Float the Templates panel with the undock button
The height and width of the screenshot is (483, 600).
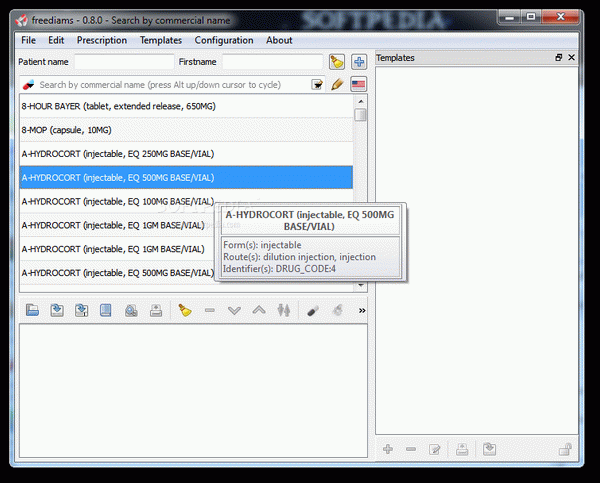click(559, 58)
